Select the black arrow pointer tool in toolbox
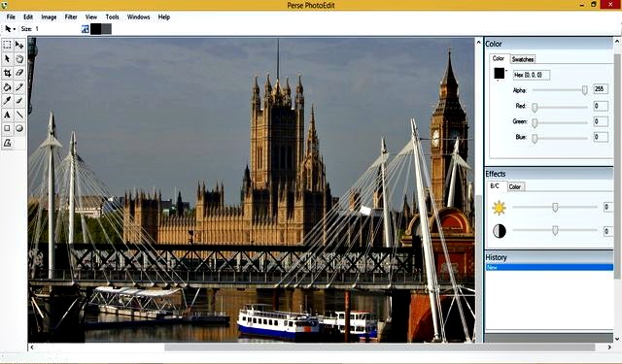This screenshot has height=364, width=622. [7, 59]
